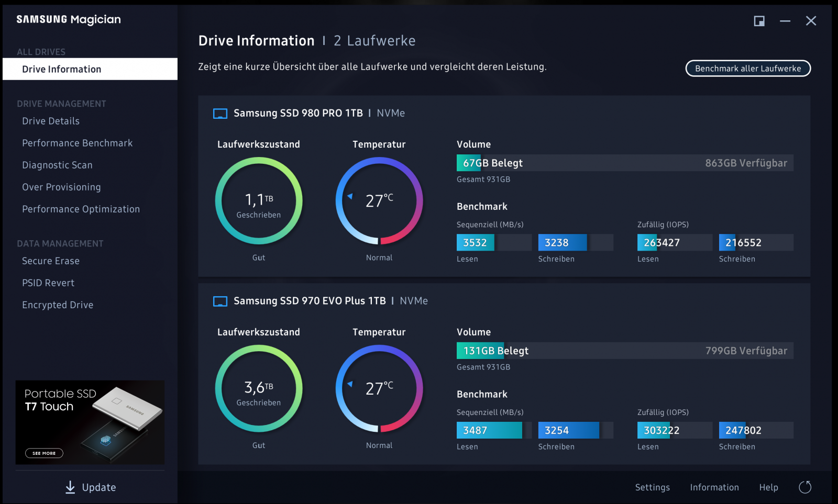Click 799GB Verfügbar text
Image resolution: width=838 pixels, height=504 pixels.
[x=746, y=351]
